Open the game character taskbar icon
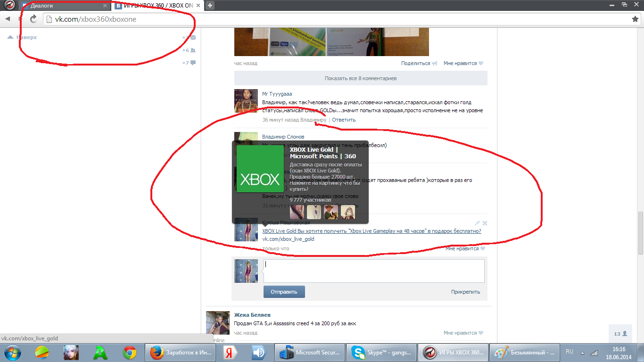 [71, 352]
